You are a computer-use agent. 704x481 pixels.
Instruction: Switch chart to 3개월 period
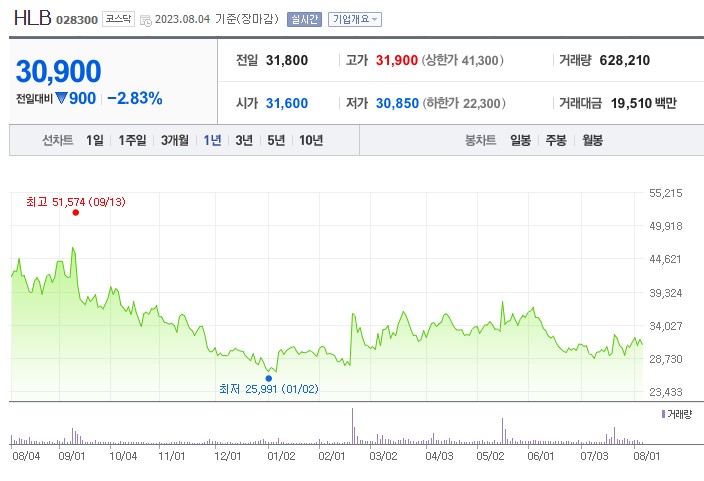(175, 140)
